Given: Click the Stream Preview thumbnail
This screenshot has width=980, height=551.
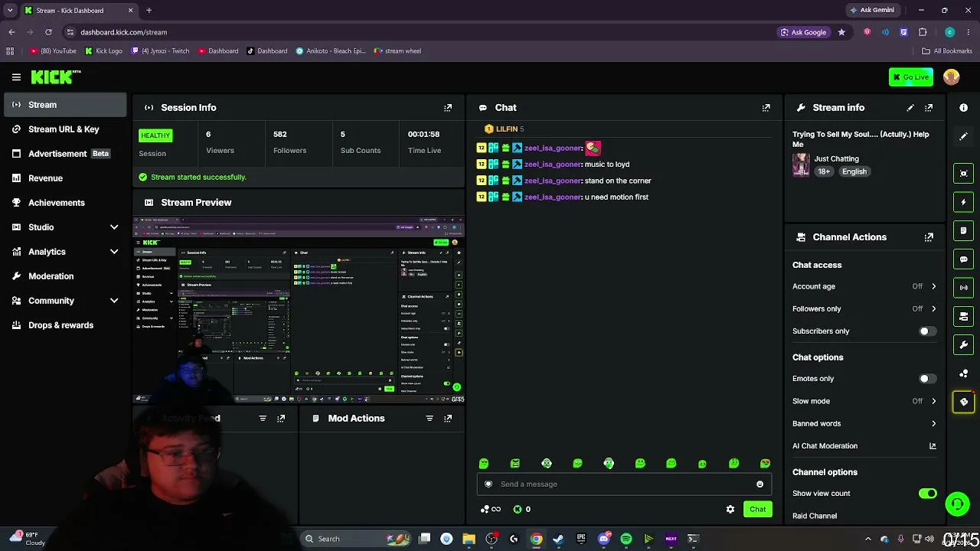Looking at the screenshot, I should click(299, 309).
